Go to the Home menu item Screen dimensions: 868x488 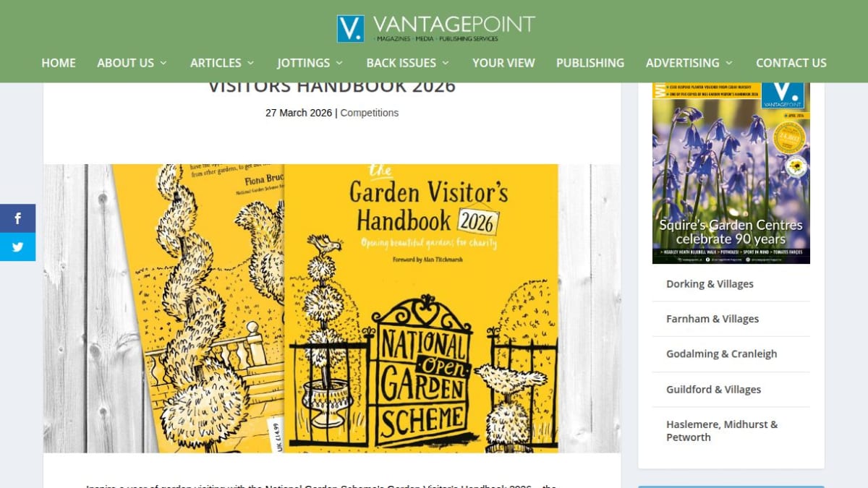coord(59,63)
